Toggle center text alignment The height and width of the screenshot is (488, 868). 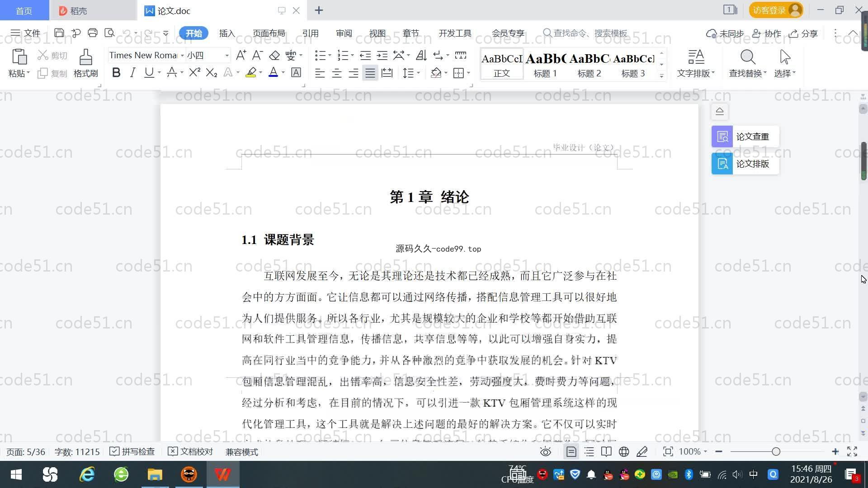(337, 73)
